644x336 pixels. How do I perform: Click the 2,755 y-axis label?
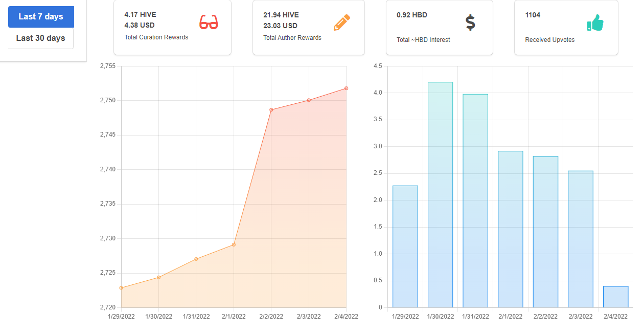pos(107,66)
